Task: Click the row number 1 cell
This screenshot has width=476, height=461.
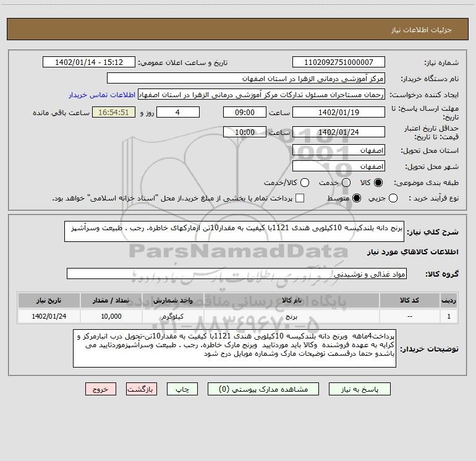Action: 449,316
